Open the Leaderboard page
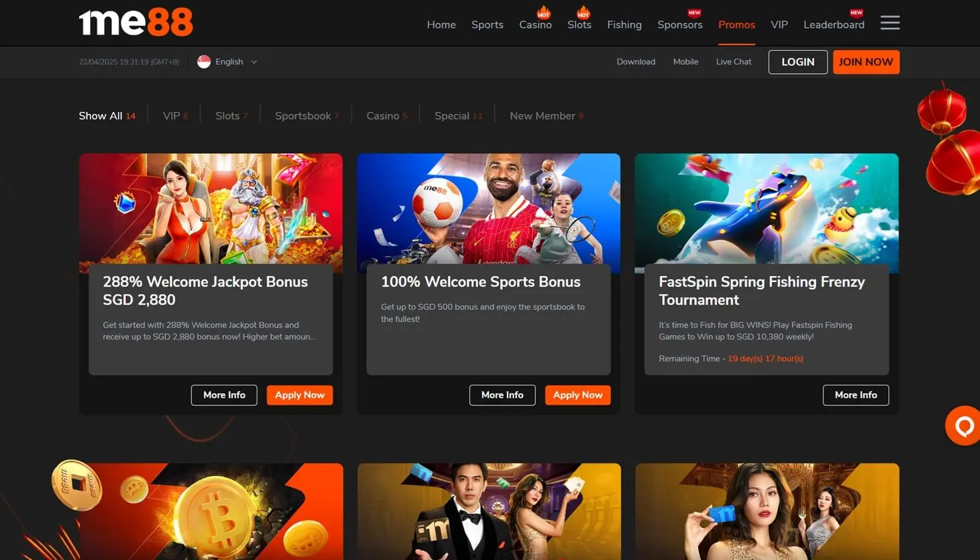The image size is (980, 560). [x=833, y=25]
